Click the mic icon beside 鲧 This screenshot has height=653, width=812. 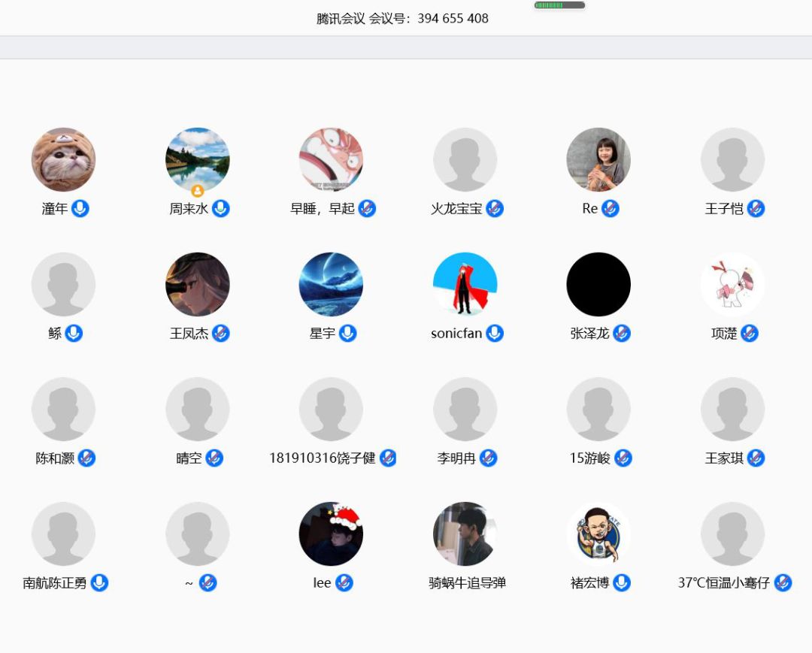[x=74, y=333]
